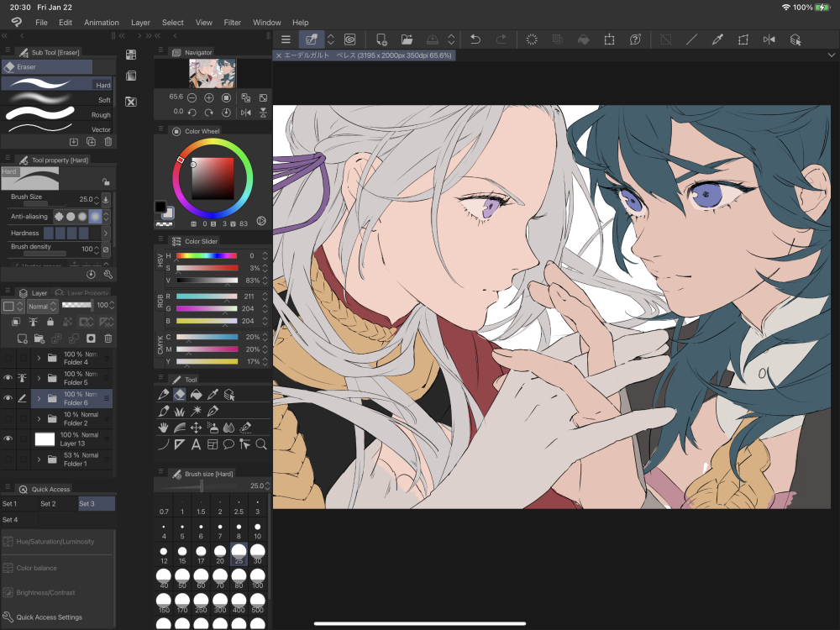Open hamburger menu in command bar

click(286, 39)
